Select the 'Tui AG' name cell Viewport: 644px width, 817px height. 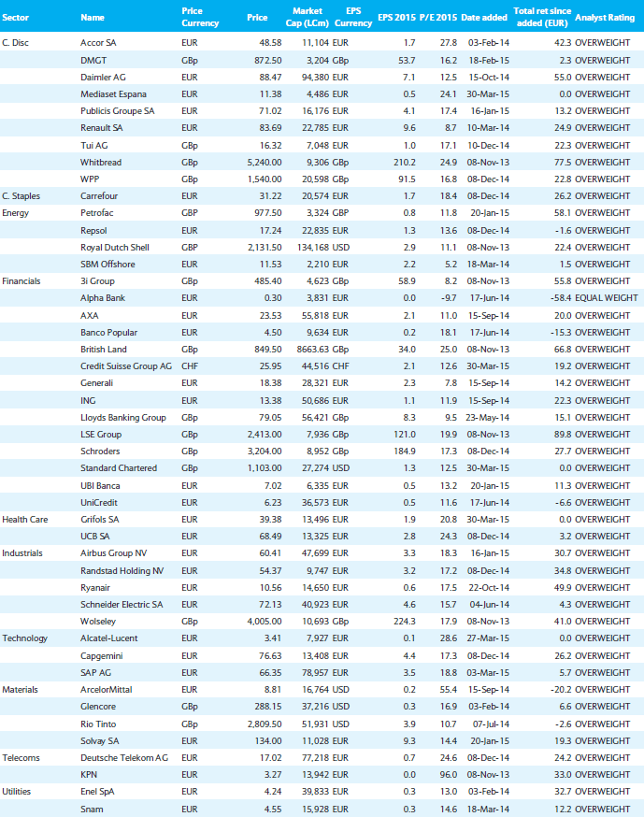point(93,146)
